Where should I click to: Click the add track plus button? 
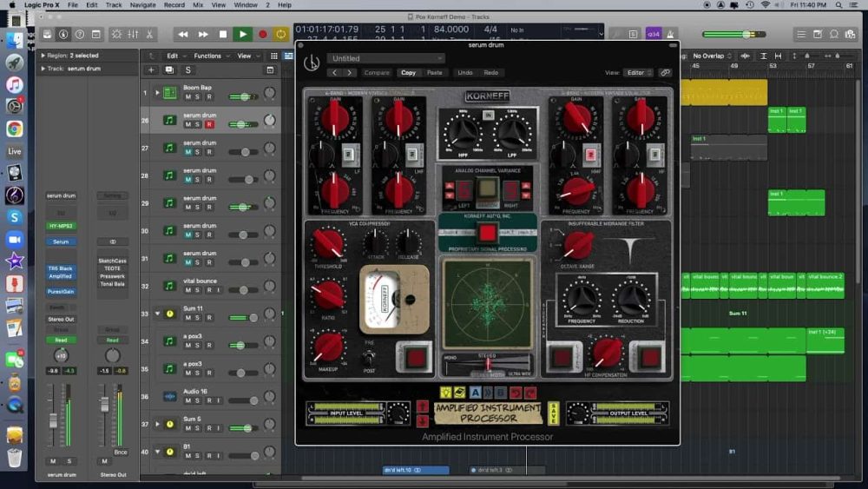[x=150, y=69]
